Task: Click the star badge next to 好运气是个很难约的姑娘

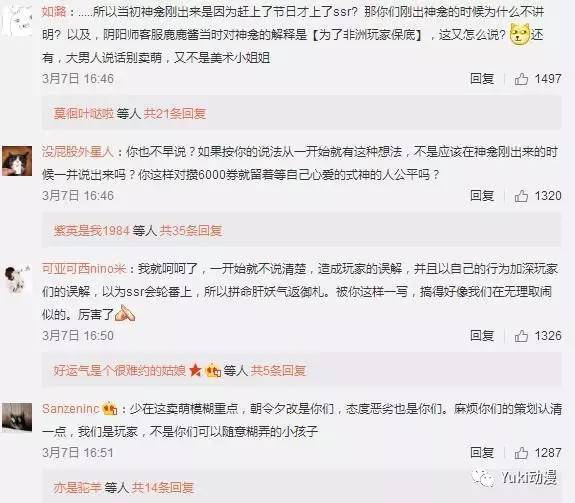Action: [x=195, y=370]
